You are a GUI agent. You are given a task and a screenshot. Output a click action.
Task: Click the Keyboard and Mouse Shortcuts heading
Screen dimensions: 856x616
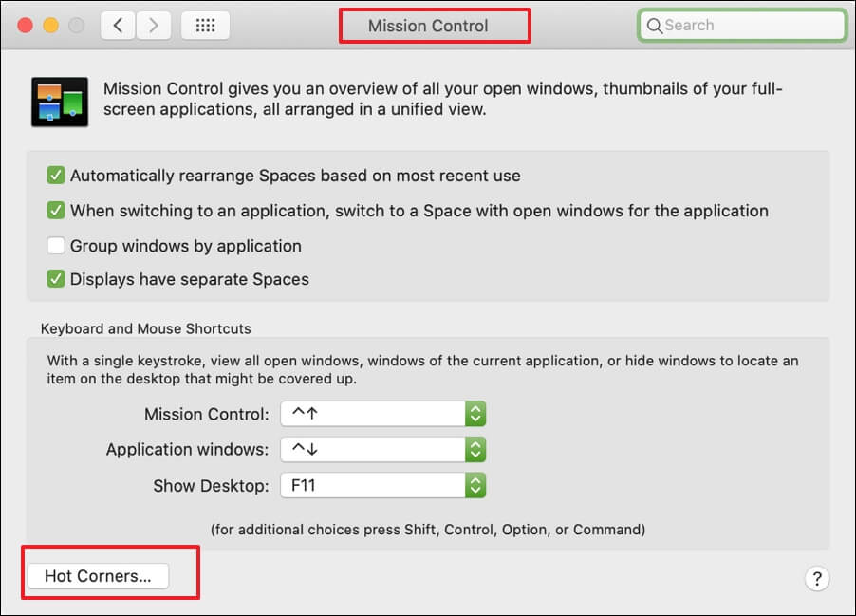[x=146, y=328]
